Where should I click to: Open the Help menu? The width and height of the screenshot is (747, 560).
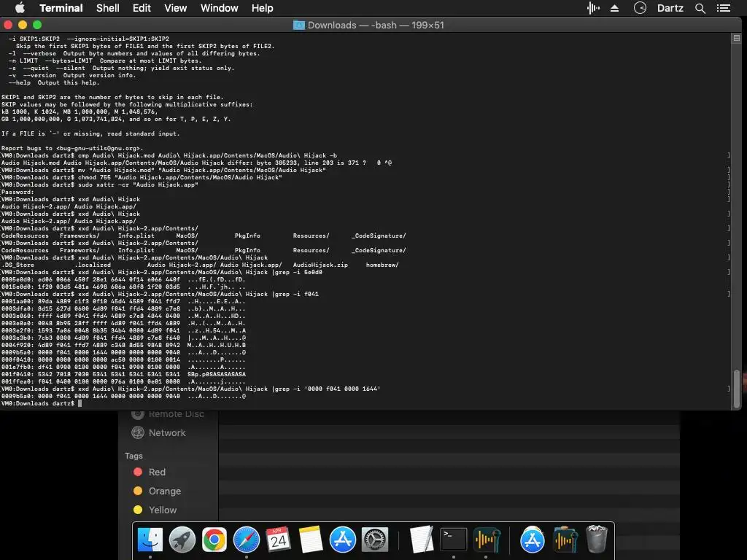[x=262, y=8]
